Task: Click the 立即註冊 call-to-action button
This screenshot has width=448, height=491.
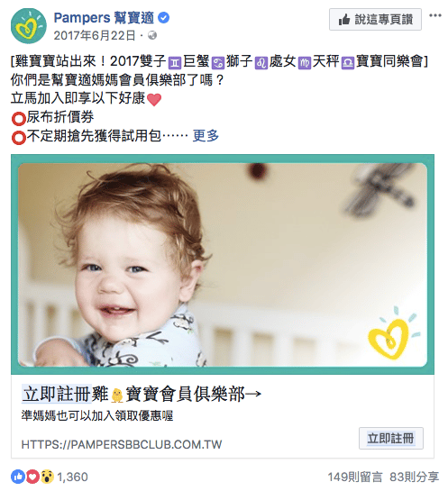Action: (x=390, y=438)
